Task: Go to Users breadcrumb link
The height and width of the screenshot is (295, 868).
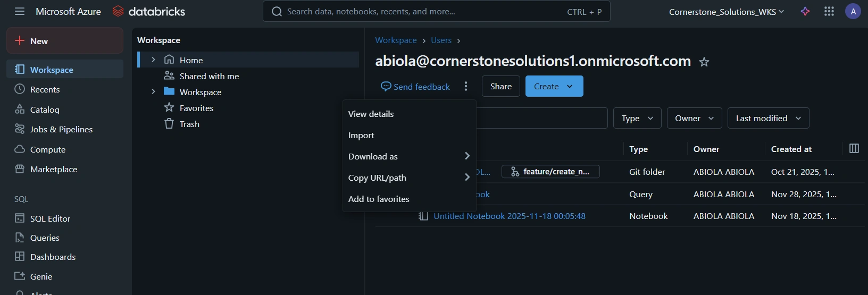Action: coord(441,40)
